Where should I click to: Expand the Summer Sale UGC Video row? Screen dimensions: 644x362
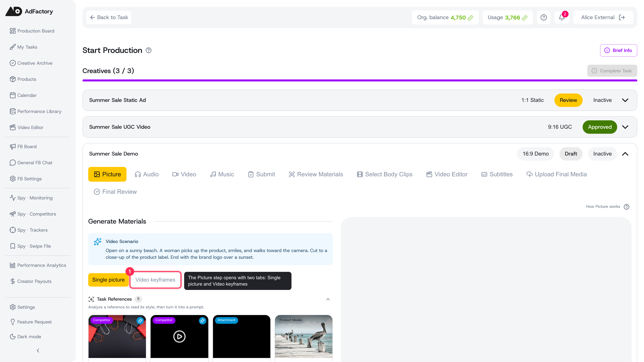pos(625,127)
